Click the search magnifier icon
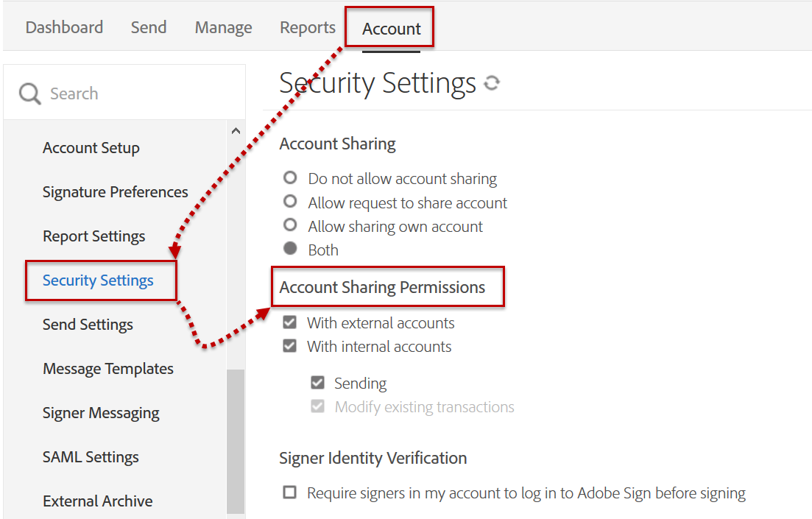This screenshot has width=812, height=519. coord(29,93)
